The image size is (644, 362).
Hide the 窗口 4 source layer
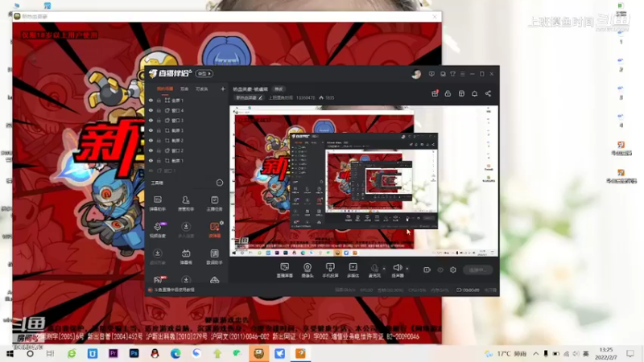(x=151, y=110)
